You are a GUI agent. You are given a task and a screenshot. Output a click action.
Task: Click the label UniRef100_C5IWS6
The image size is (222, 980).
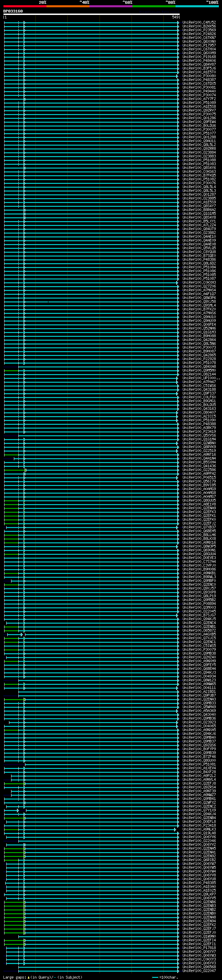pos(199,386)
